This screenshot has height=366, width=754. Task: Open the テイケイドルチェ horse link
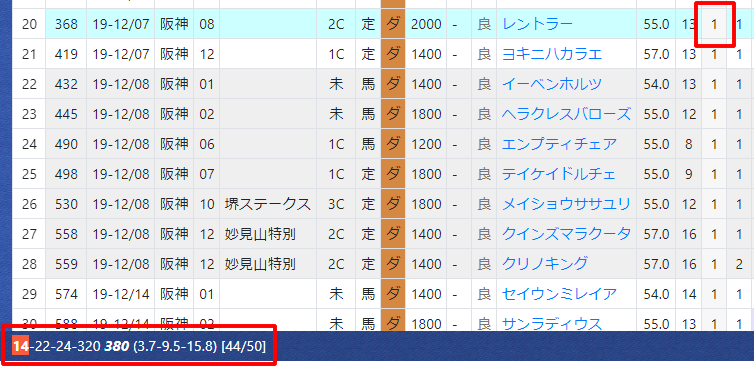pyautogui.click(x=559, y=174)
